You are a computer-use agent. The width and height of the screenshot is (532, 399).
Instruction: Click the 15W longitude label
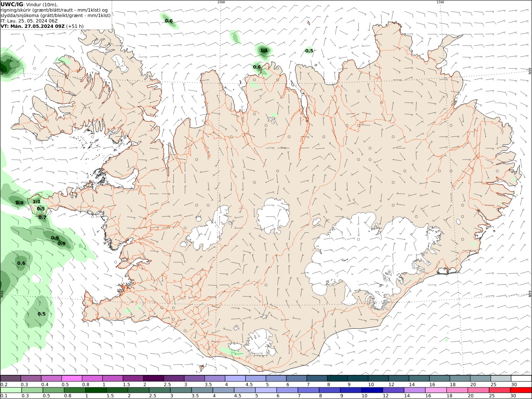[440, 2]
